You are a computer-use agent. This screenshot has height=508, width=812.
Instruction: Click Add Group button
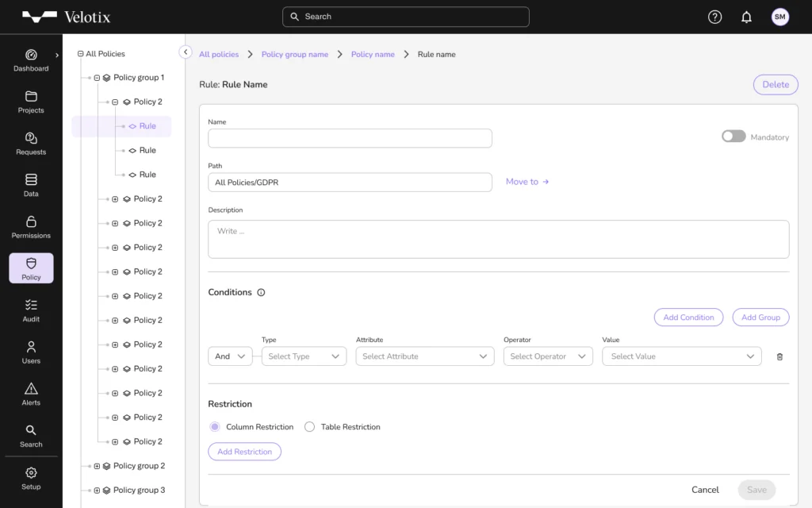click(x=760, y=317)
